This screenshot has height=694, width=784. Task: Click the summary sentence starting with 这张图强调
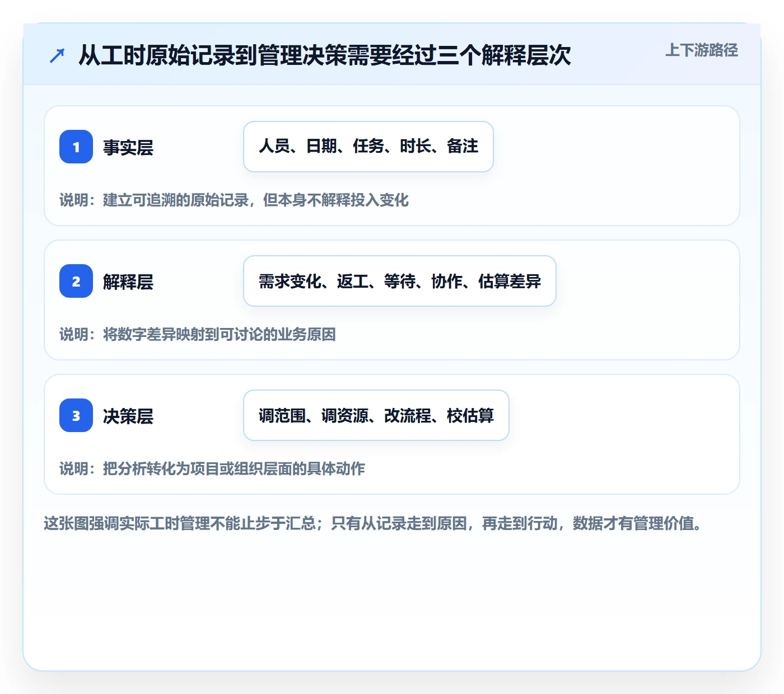[373, 524]
